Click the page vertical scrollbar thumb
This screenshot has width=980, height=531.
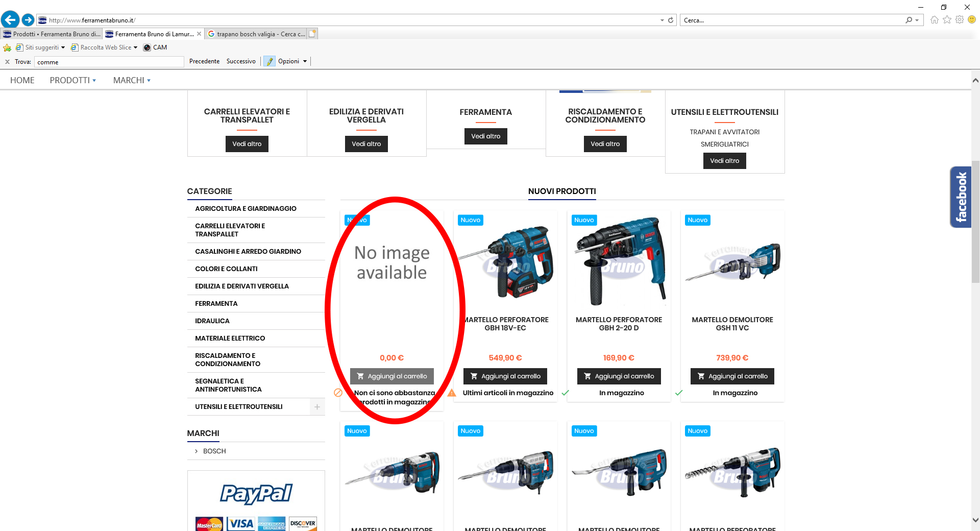(975, 222)
